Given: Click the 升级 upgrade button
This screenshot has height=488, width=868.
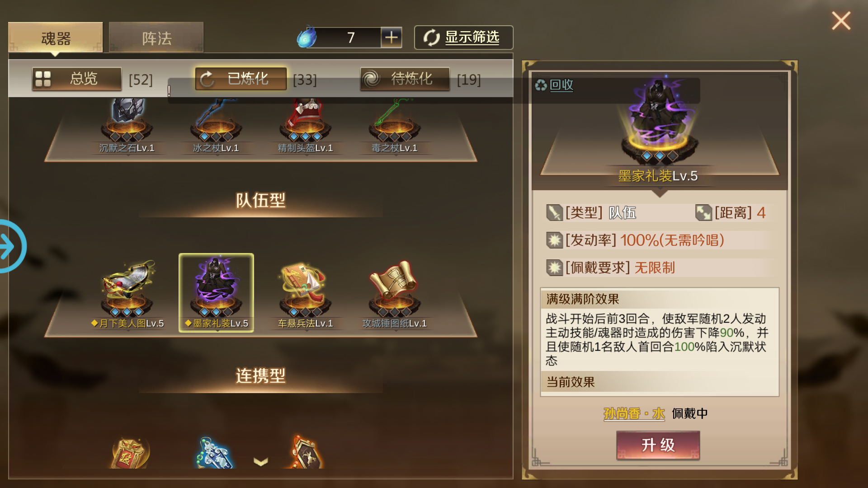Looking at the screenshot, I should pyautogui.click(x=658, y=445).
